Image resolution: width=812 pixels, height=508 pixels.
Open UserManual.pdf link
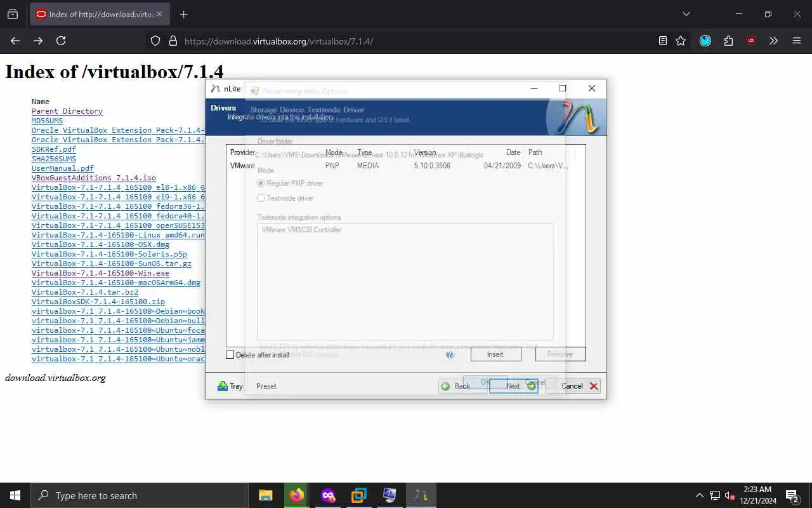pyautogui.click(x=63, y=168)
